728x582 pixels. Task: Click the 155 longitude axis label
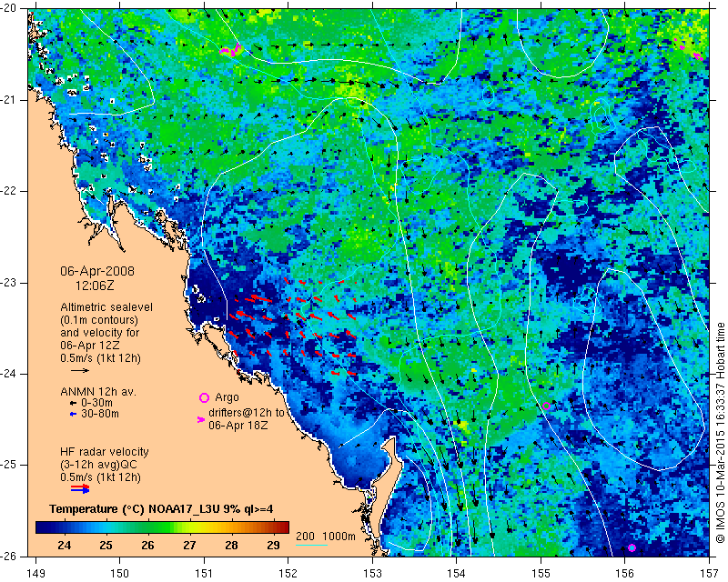tap(541, 574)
